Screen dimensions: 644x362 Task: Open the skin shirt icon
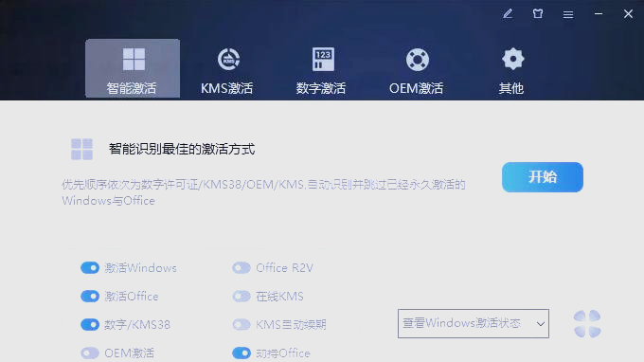pos(538,14)
